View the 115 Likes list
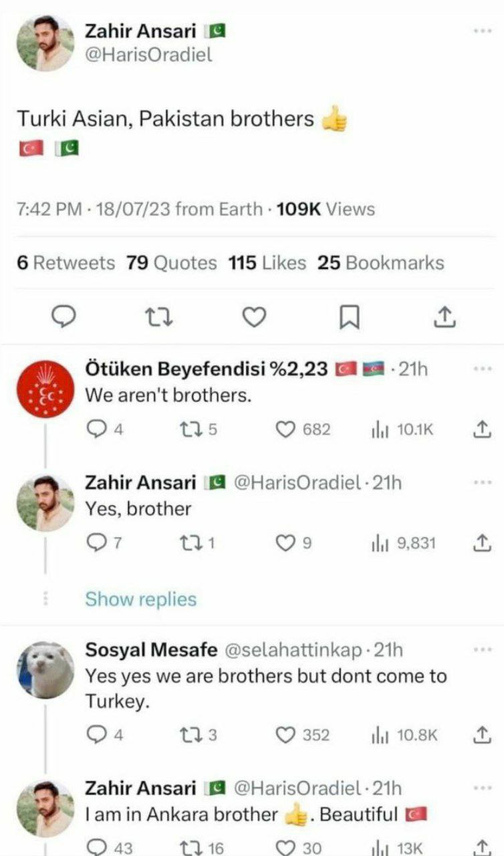 click(267, 263)
